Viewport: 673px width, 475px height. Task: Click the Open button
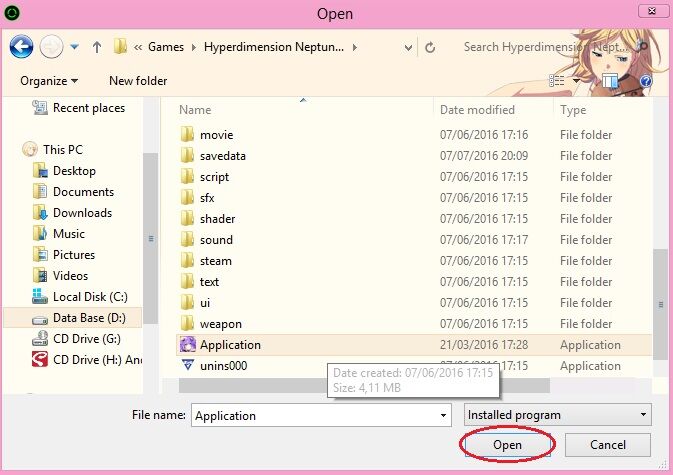(x=508, y=445)
